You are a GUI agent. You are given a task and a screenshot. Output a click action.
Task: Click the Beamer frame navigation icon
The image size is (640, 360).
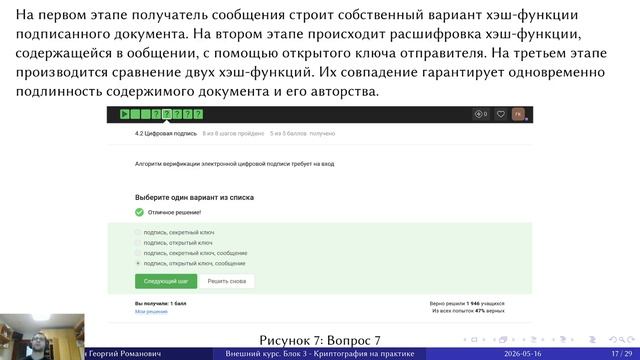(503, 340)
